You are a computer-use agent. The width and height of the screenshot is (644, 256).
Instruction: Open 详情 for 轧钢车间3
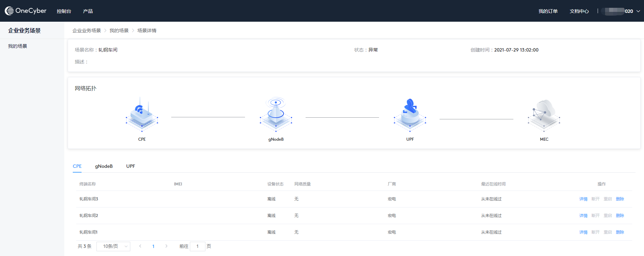[583, 199]
